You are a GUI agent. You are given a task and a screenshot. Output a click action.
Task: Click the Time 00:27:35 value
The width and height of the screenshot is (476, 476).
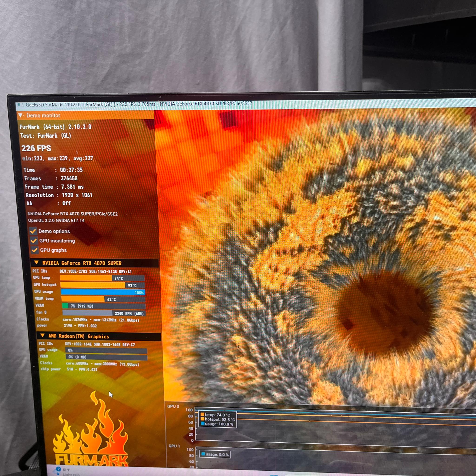click(71, 170)
